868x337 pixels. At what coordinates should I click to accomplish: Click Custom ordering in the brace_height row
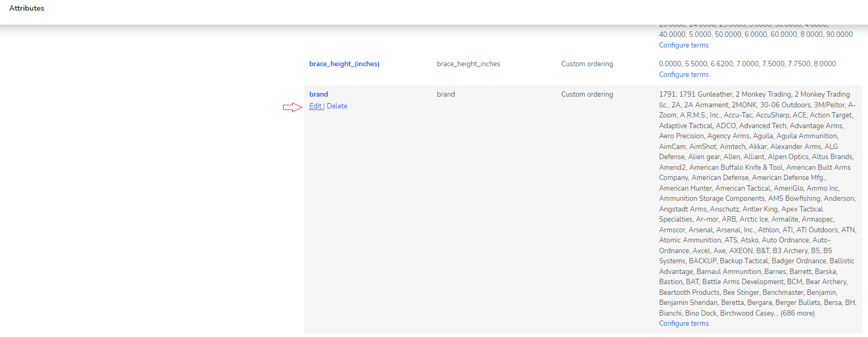(x=587, y=64)
